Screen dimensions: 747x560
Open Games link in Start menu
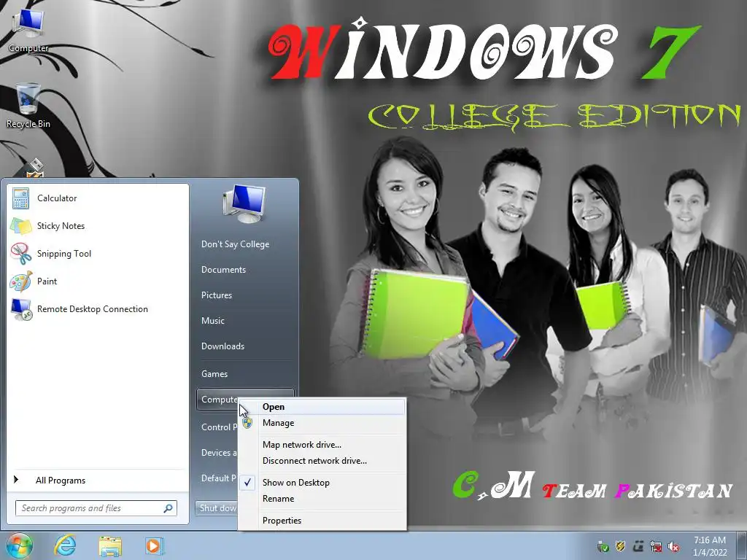(x=214, y=374)
